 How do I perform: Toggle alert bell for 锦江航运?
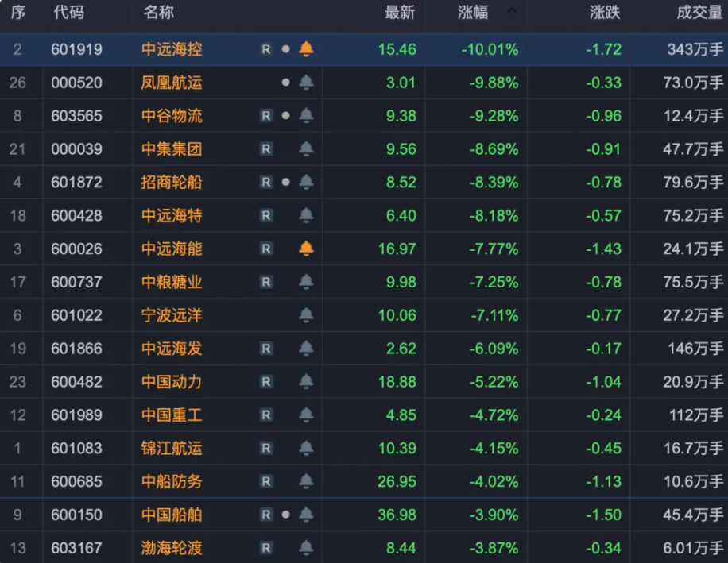[x=306, y=448]
